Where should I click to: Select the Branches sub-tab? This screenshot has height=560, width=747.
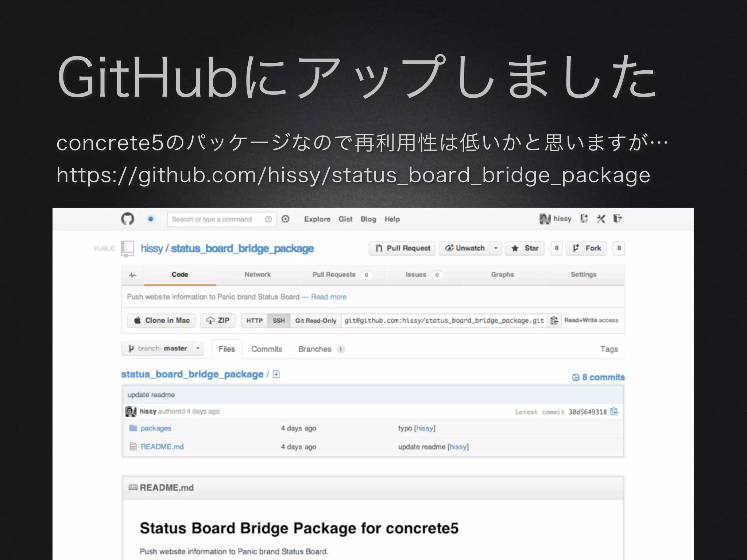pyautogui.click(x=321, y=349)
